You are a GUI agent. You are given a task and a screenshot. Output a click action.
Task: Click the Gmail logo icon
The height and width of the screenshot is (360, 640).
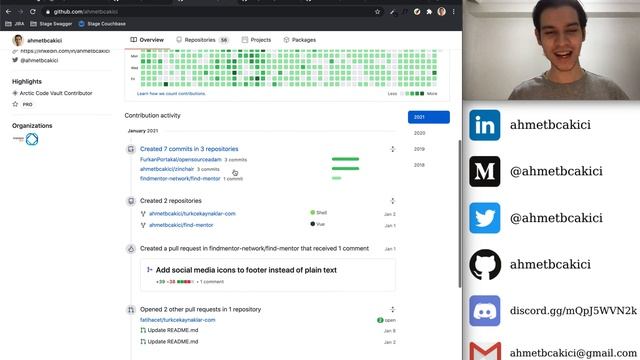click(x=484, y=351)
